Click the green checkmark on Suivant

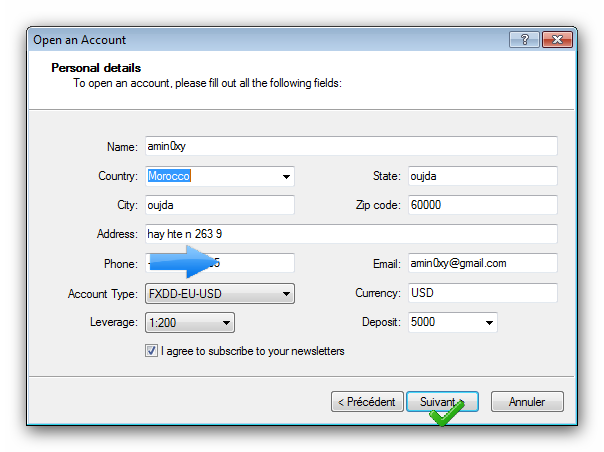coord(446,412)
